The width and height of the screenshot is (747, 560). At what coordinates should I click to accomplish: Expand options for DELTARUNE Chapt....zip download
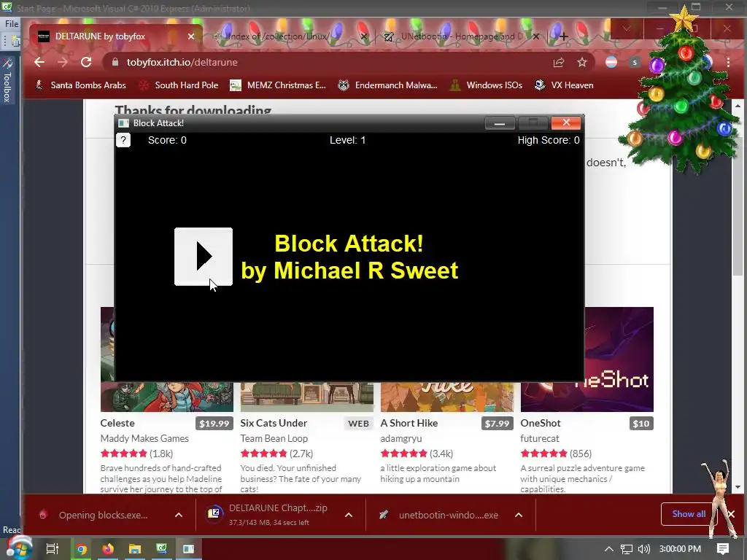point(349,515)
